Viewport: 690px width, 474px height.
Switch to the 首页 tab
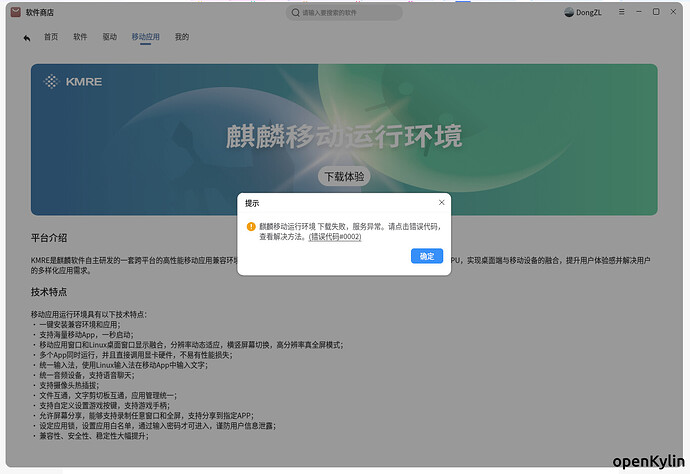tap(51, 37)
